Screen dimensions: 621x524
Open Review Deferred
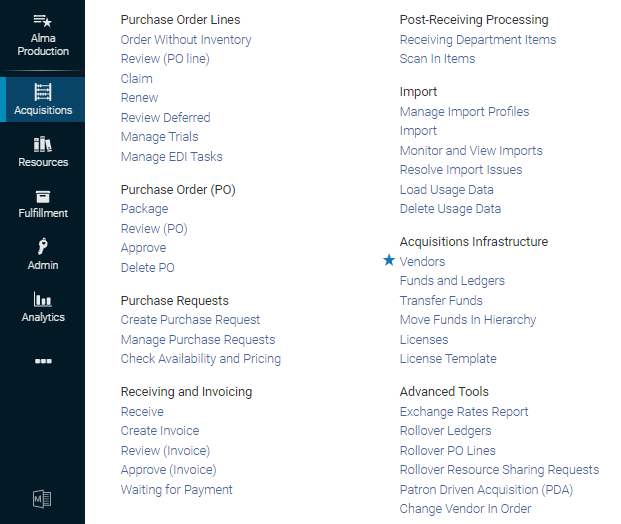point(165,118)
